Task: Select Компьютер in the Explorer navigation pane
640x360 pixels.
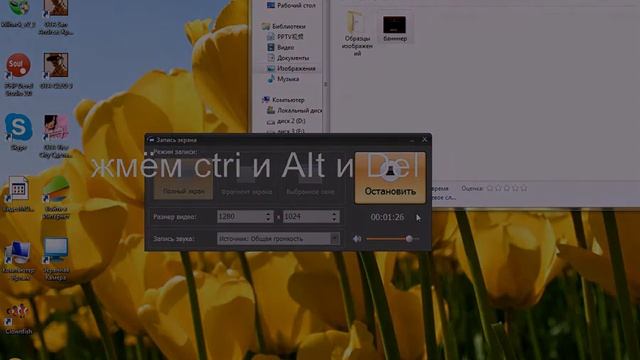Action: pos(284,100)
